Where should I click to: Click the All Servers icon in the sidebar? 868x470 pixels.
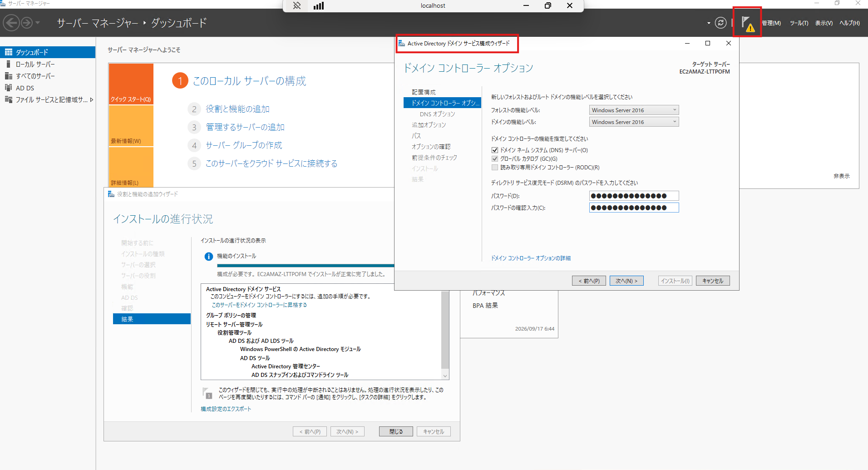click(x=8, y=76)
